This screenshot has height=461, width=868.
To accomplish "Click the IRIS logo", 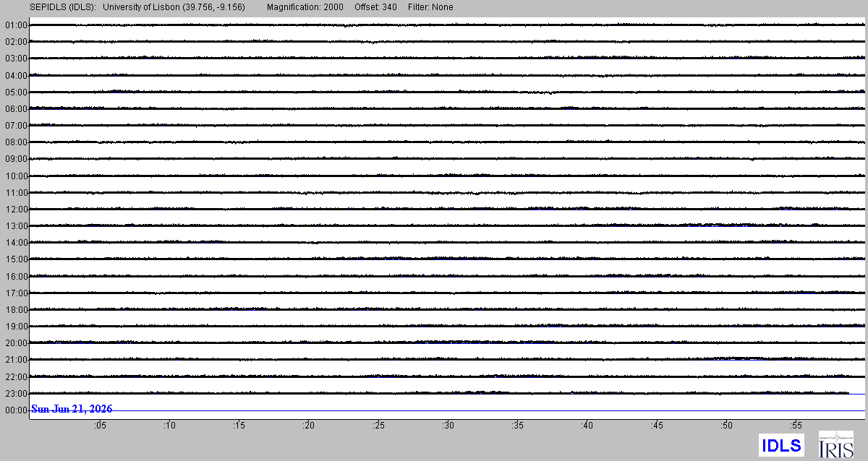I will pos(836,444).
